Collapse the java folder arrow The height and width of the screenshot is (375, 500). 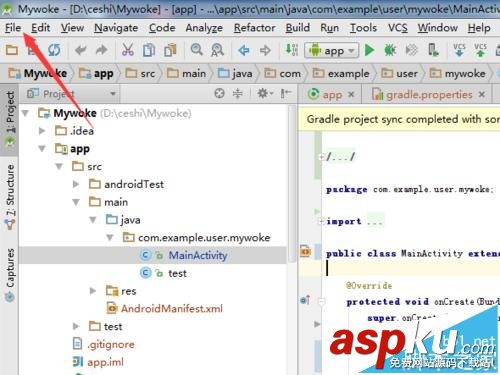(93, 220)
